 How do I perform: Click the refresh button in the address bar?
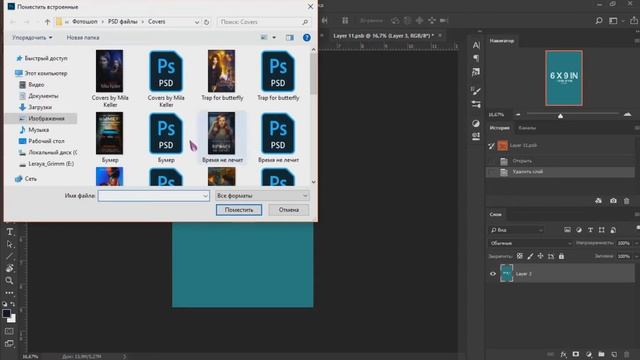(x=207, y=22)
